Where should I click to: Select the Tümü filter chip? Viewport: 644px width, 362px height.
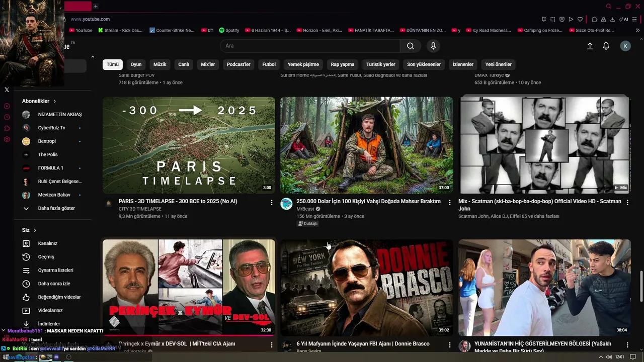tap(113, 64)
